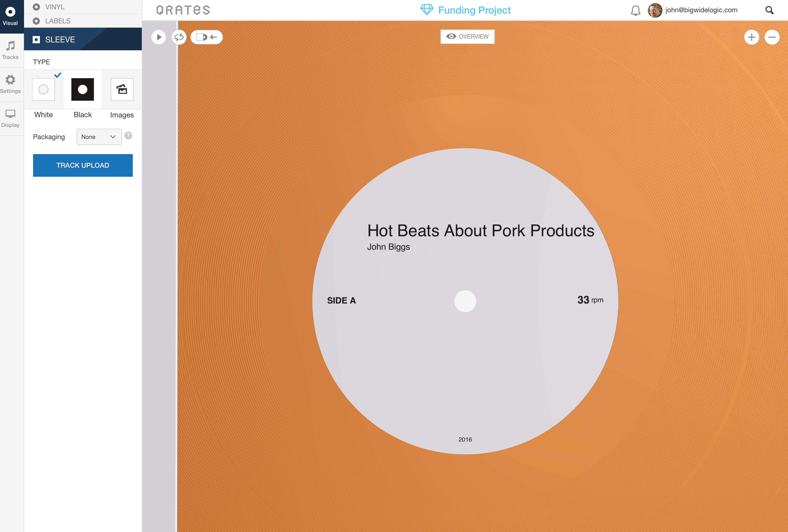Click the search magnifier icon
This screenshot has height=532, width=788.
[769, 10]
